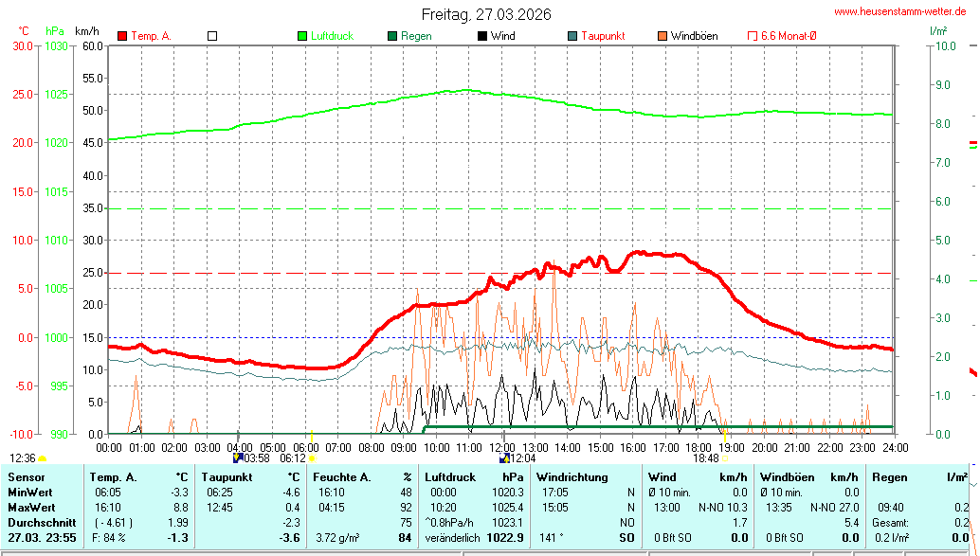Click the red Temp. A. legend swatch
This screenshot has height=556, width=980.
tap(122, 36)
